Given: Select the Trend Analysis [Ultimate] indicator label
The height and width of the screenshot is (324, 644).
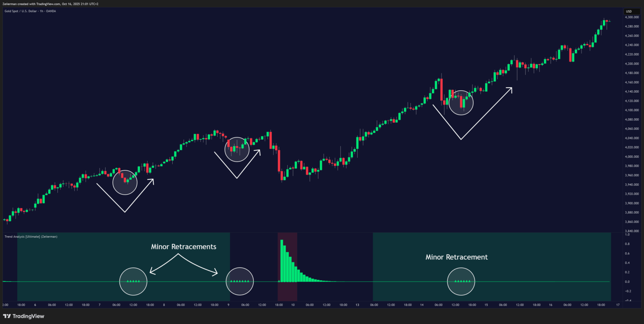Looking at the screenshot, I should tap(31, 237).
